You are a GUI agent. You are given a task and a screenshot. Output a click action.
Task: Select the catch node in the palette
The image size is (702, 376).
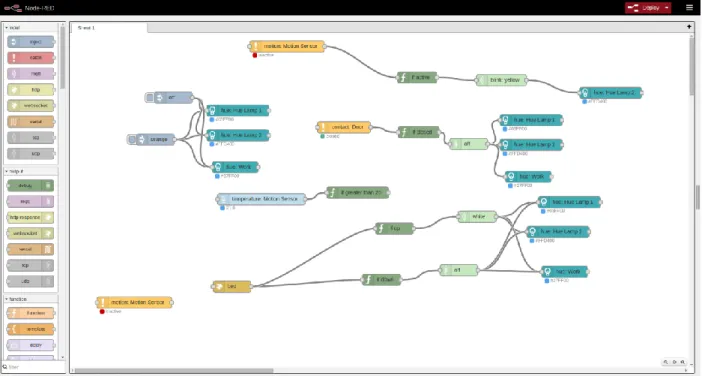pyautogui.click(x=31, y=58)
